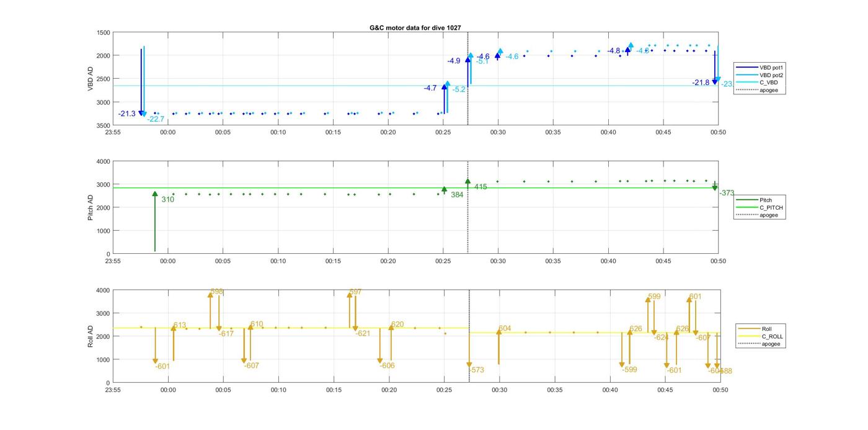Image resolution: width=868 pixels, height=430 pixels.
Task: Click the '-624' roll data label
Action: [661, 338]
